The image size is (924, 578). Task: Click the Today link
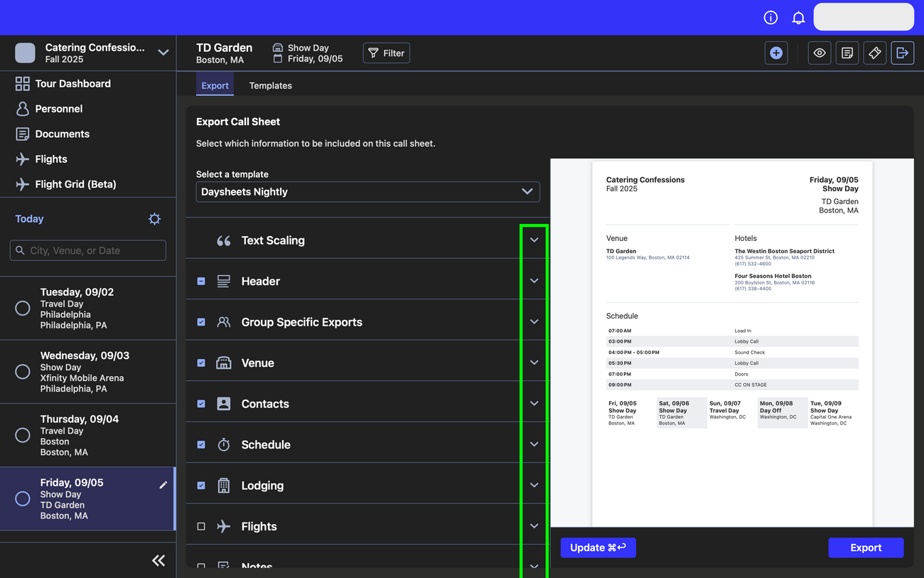(x=29, y=219)
